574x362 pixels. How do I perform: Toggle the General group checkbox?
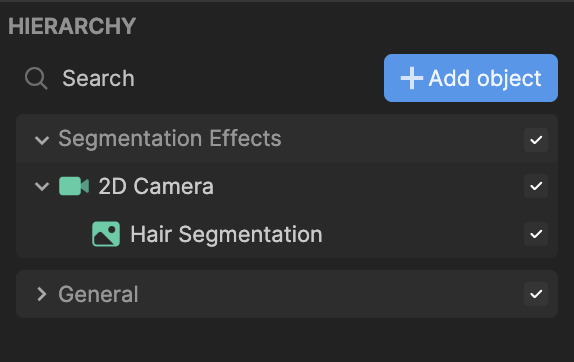coord(536,294)
